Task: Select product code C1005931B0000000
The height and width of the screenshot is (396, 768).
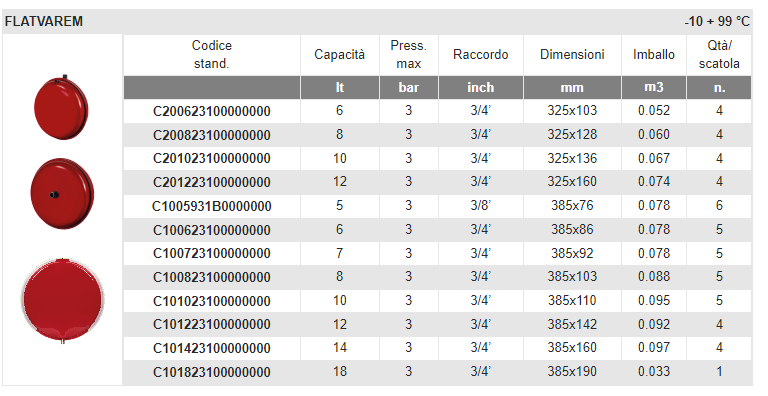Action: point(212,206)
